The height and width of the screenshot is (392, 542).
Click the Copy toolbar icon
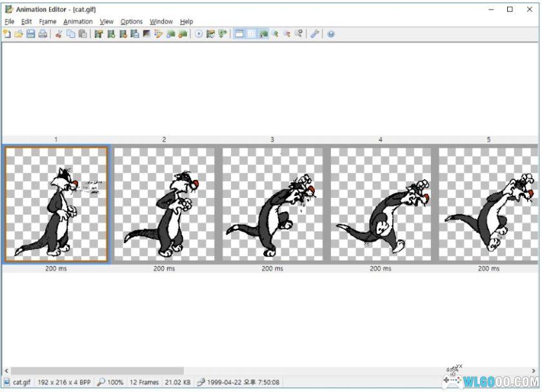pos(70,34)
